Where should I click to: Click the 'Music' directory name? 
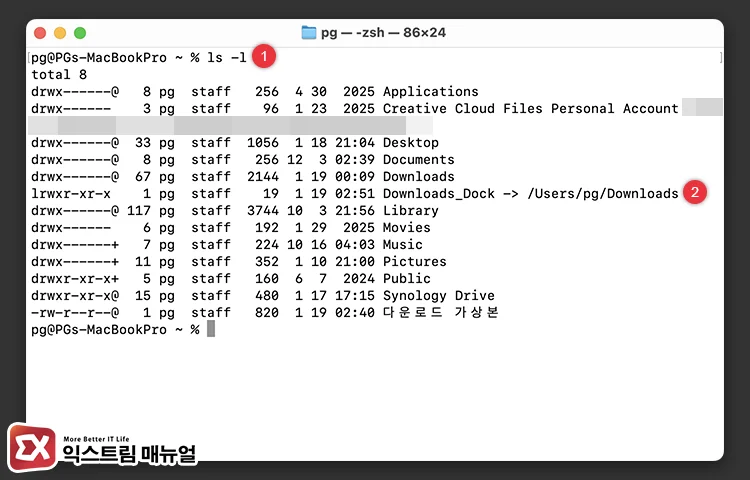tap(403, 245)
